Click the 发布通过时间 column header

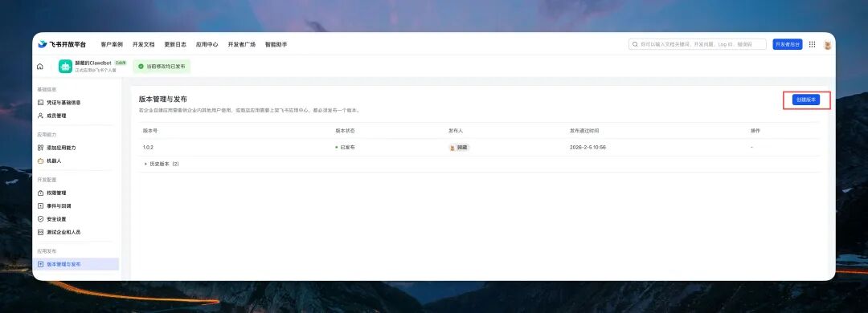tap(584, 131)
